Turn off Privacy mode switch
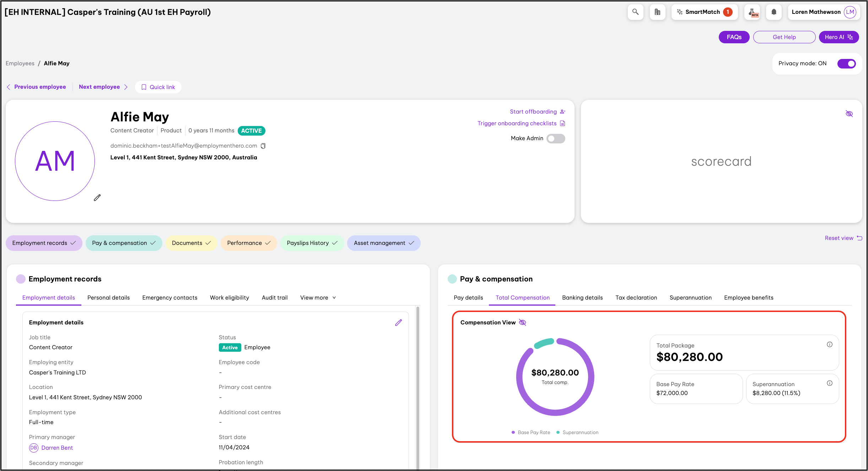 [846, 64]
